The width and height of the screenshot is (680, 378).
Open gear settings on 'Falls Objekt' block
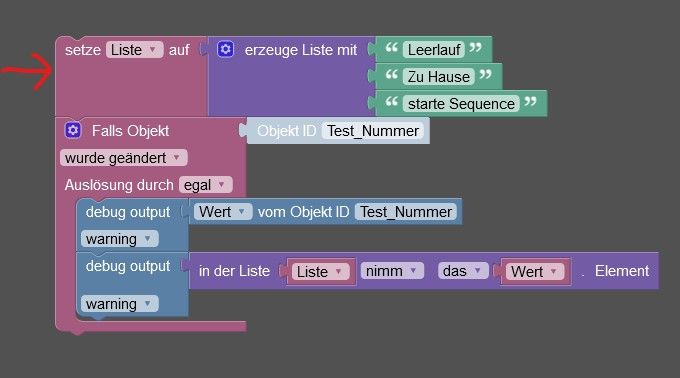click(x=73, y=130)
